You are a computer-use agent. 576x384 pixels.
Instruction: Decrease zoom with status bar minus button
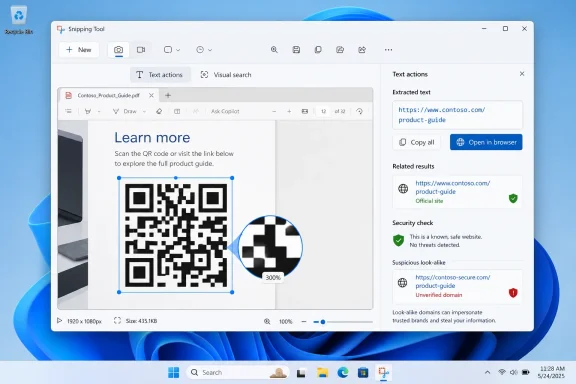click(x=304, y=322)
